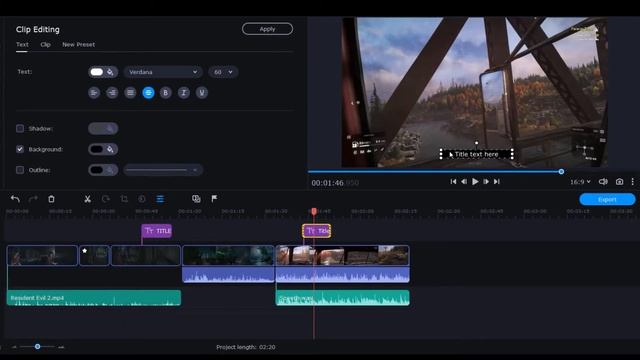Switch to the Clip tab
This screenshot has height=360, width=640.
tap(45, 44)
